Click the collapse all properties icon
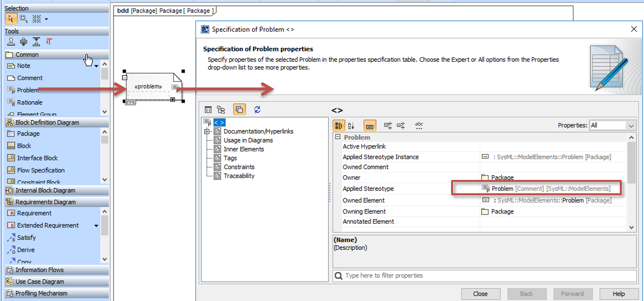The height and width of the screenshot is (301, 644). point(401,126)
